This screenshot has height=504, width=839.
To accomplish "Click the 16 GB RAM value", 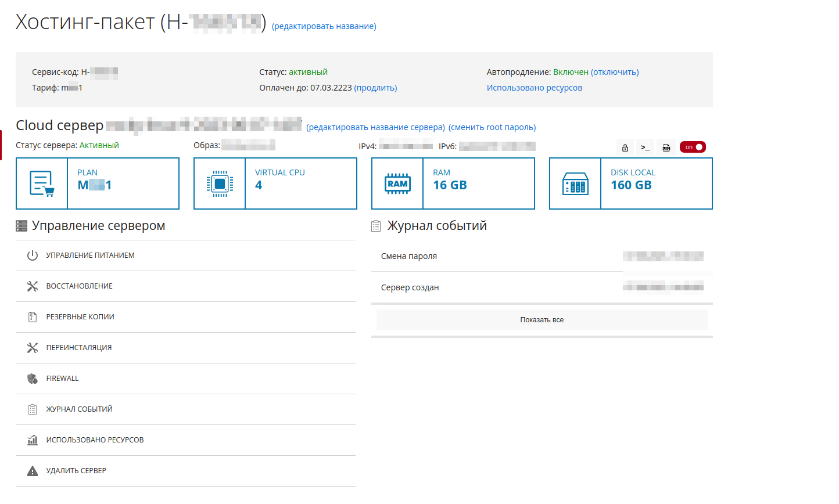I will pyautogui.click(x=450, y=185).
